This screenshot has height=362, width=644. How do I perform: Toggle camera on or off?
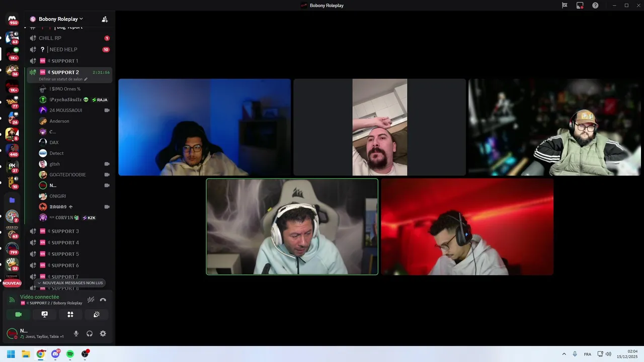[18, 314]
